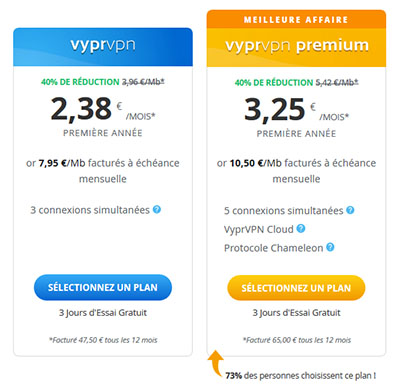Click the blue SÉLECTIONNEZ UN PLAN button

point(103,287)
